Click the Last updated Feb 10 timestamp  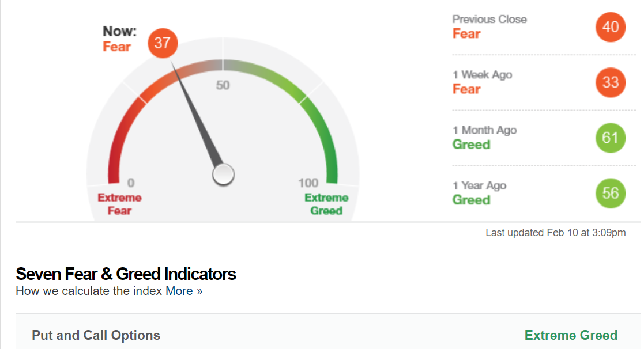(x=556, y=233)
